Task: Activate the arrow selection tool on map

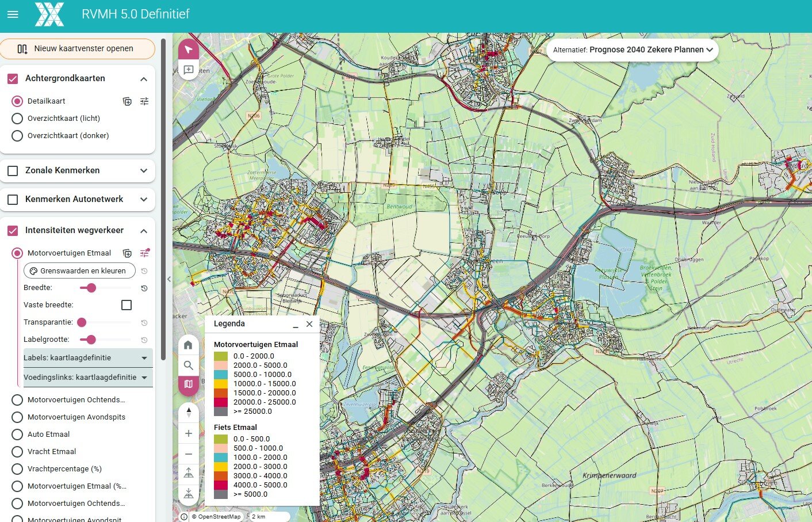Action: pos(189,49)
